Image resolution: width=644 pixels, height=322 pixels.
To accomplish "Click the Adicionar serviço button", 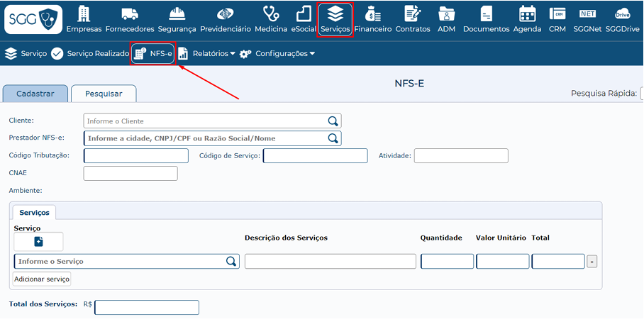I will pos(42,279).
